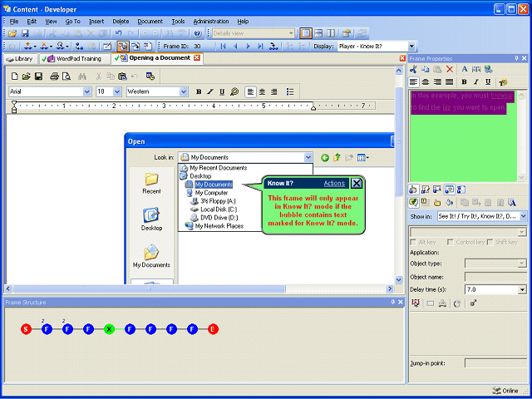Toggle Underline in Frame Properties

488,82
